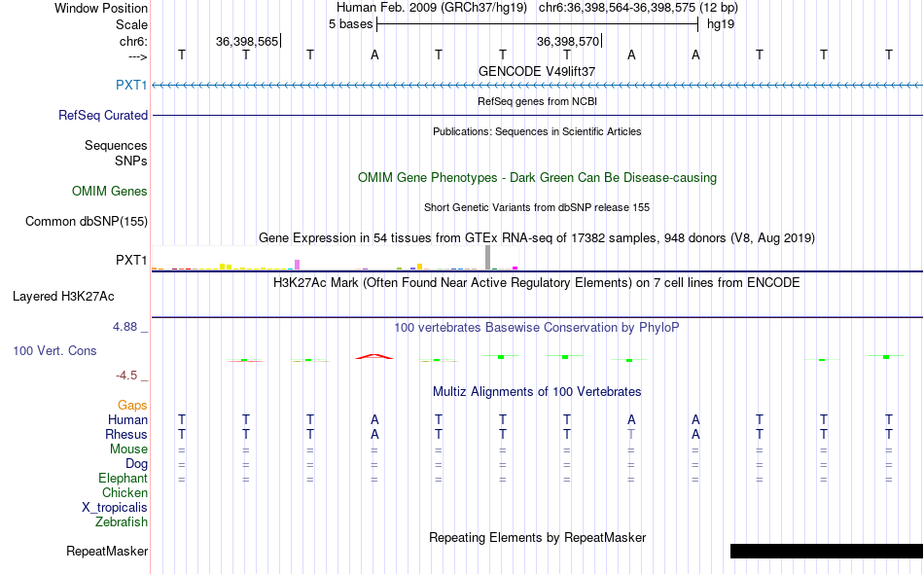Click the blue PXT1 GENCODE gene label

(131, 85)
